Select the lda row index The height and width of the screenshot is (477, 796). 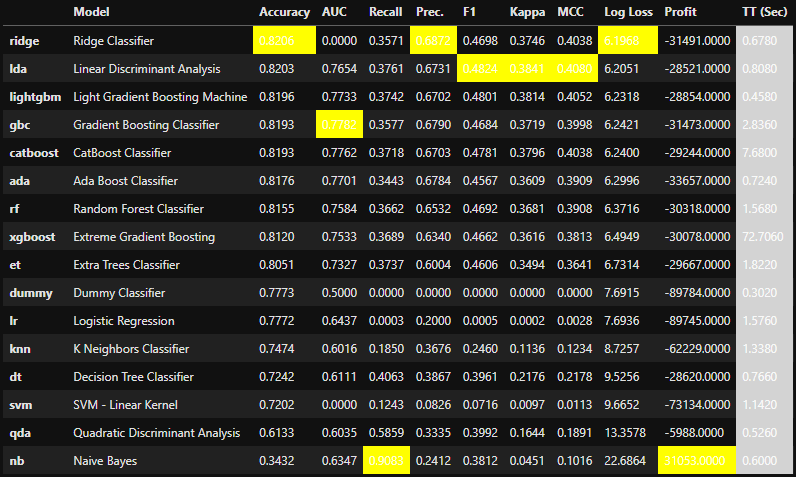[18, 69]
